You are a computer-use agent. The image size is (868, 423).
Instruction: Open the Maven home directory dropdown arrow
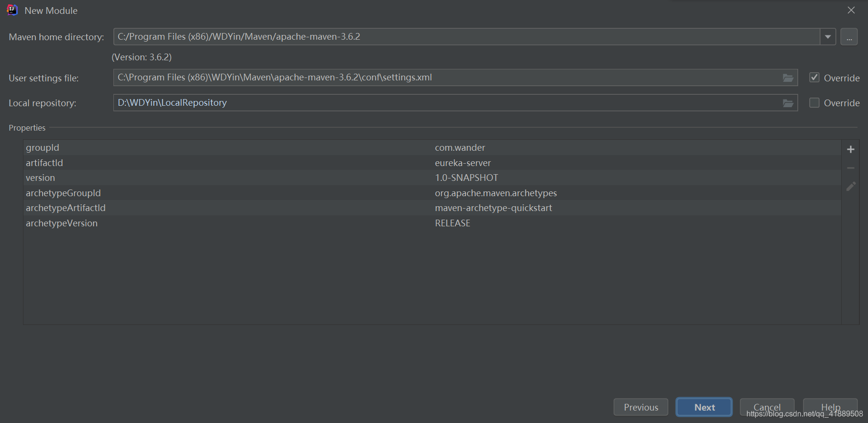point(828,37)
